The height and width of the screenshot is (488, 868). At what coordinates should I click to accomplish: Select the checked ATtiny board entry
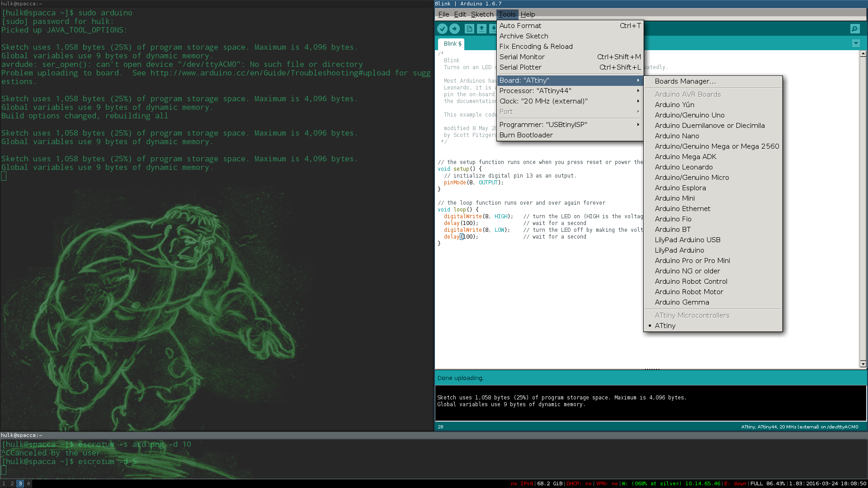(x=713, y=326)
